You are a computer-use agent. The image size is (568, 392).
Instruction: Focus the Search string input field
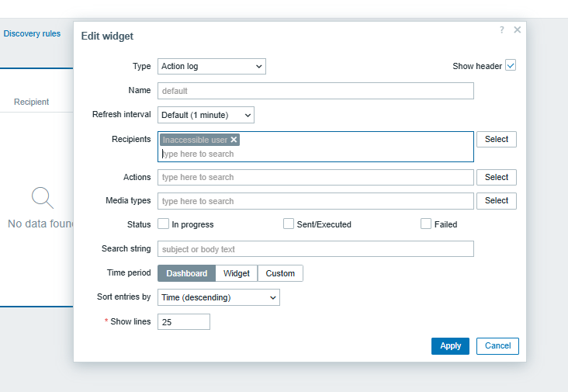[315, 249]
